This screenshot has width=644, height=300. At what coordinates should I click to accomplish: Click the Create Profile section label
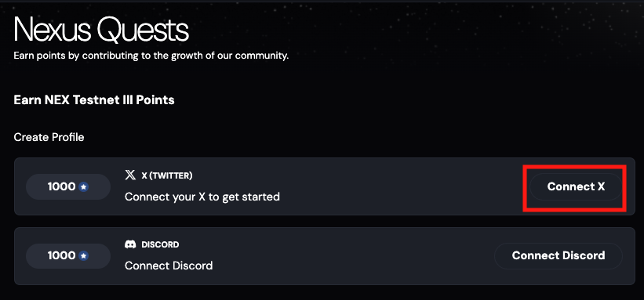tap(49, 137)
